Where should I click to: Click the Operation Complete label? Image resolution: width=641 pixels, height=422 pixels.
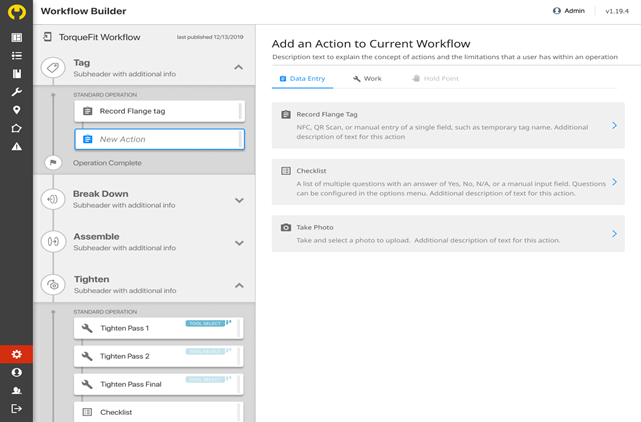click(107, 163)
